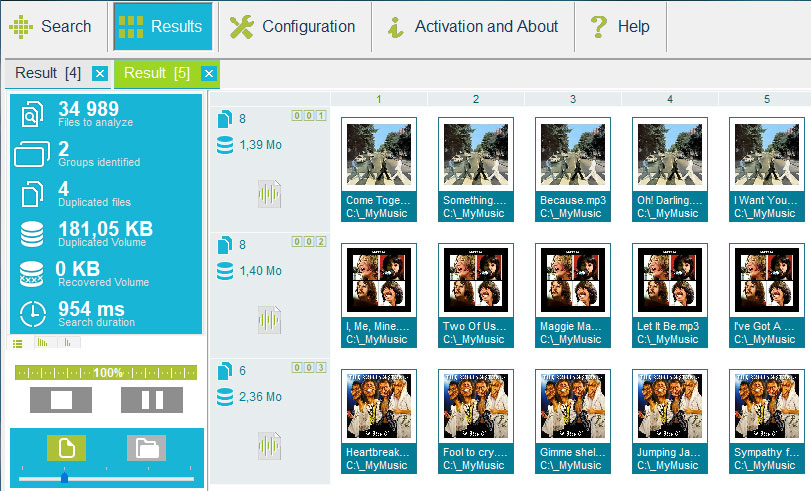Screen dimensions: 811x491
Task: Switch to the Results tab
Action: click(162, 26)
